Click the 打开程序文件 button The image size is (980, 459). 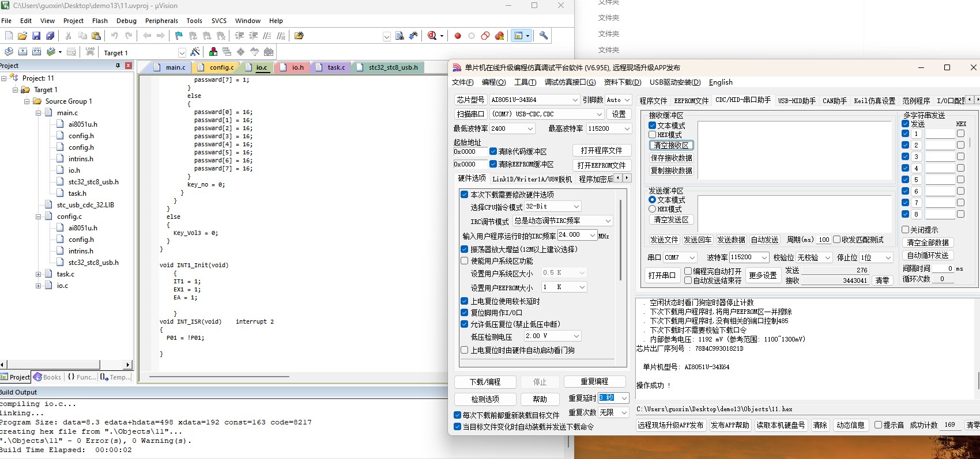click(x=602, y=150)
